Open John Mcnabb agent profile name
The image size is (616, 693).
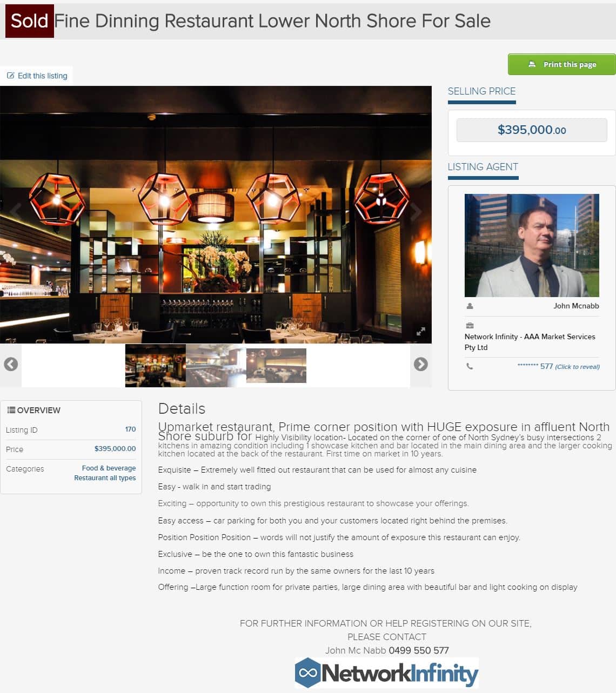coord(576,306)
